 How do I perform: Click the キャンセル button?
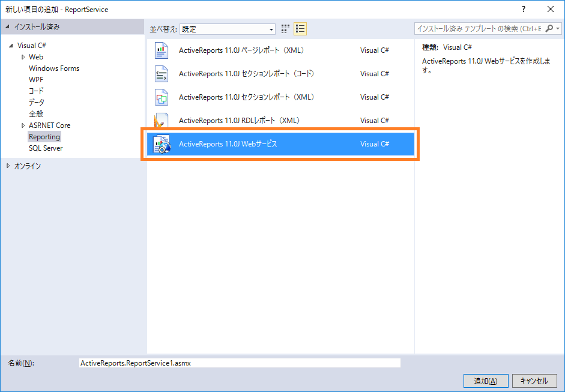click(x=534, y=381)
